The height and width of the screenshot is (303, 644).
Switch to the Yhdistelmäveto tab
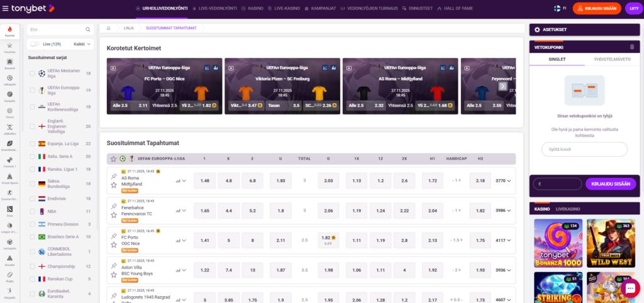608,59
